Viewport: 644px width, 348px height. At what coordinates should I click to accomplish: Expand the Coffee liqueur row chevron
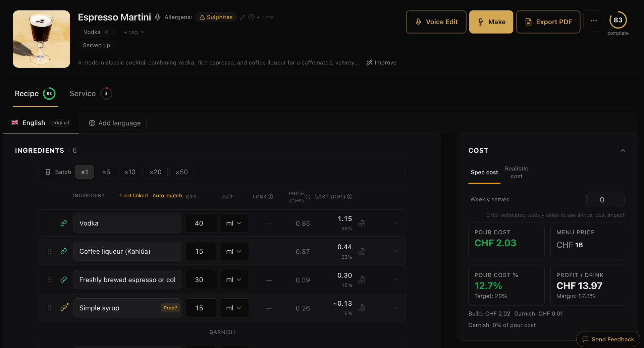pyautogui.click(x=395, y=251)
